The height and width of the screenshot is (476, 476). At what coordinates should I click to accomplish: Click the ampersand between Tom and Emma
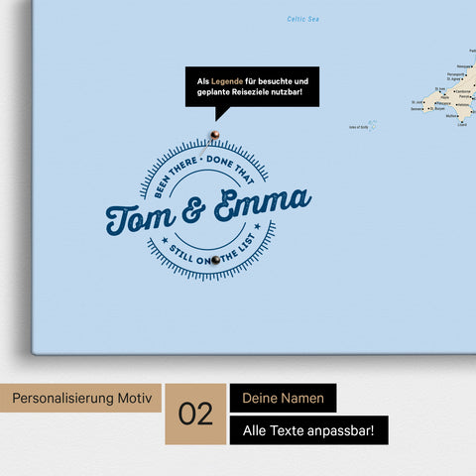click(193, 211)
